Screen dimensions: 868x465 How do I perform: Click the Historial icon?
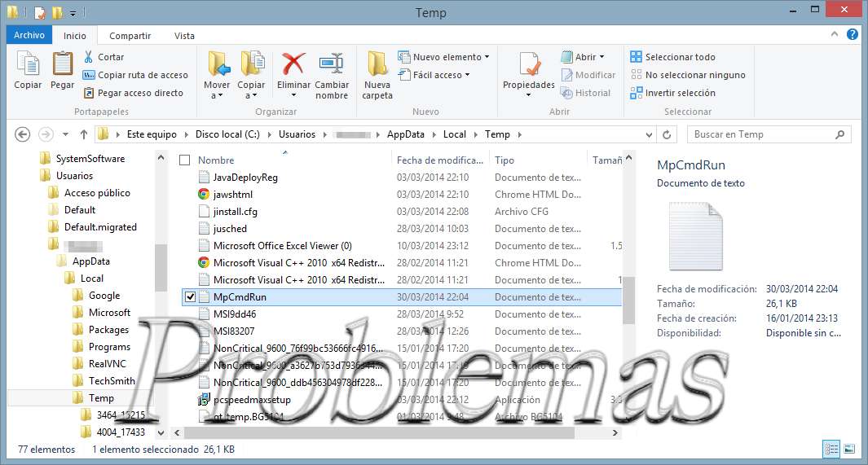(567, 93)
